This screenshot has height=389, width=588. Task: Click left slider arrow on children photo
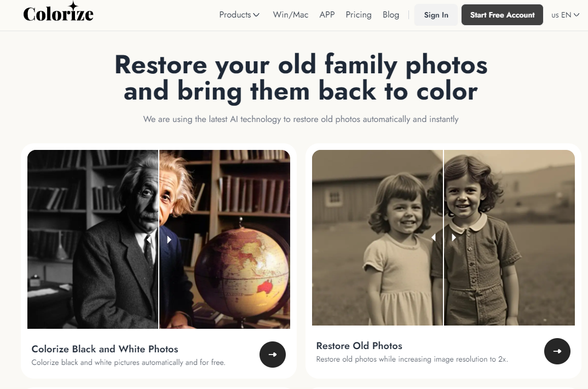tap(434, 237)
